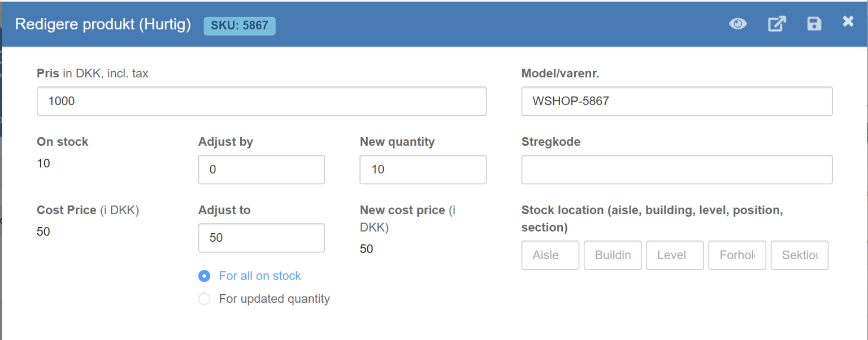
Task: Click the 'Stregkode' label
Action: (551, 142)
